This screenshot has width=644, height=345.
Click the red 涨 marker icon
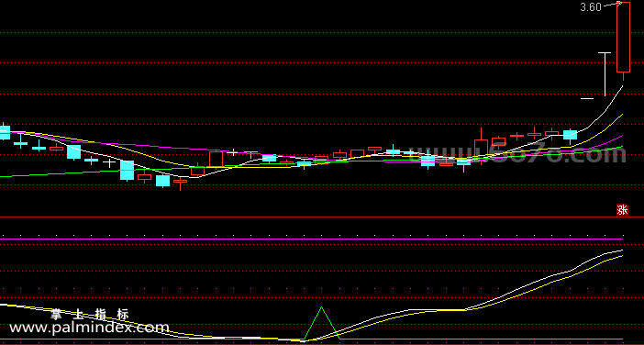(622, 210)
